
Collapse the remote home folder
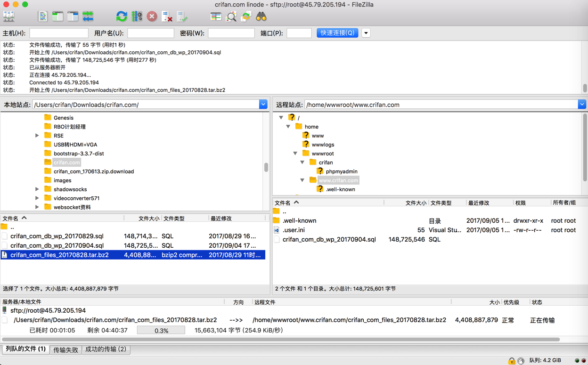[288, 127]
